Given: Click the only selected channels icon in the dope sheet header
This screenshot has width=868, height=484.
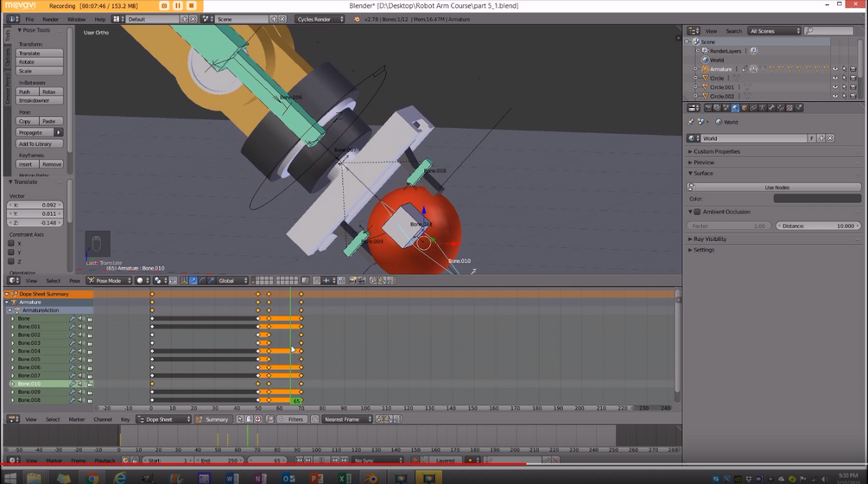Looking at the screenshot, I should [240, 419].
